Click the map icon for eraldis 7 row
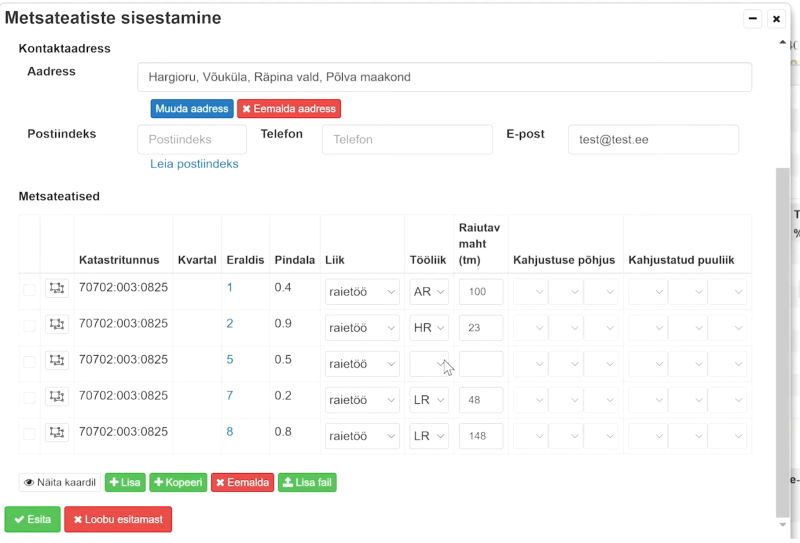This screenshot has height=543, width=800. click(x=57, y=397)
